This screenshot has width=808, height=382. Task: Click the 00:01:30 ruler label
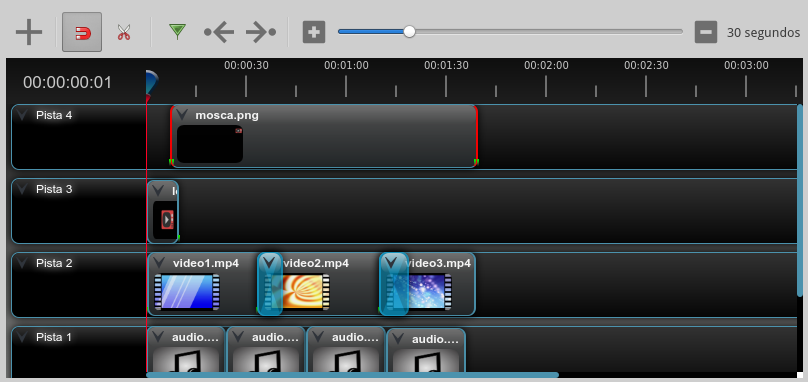click(x=446, y=65)
